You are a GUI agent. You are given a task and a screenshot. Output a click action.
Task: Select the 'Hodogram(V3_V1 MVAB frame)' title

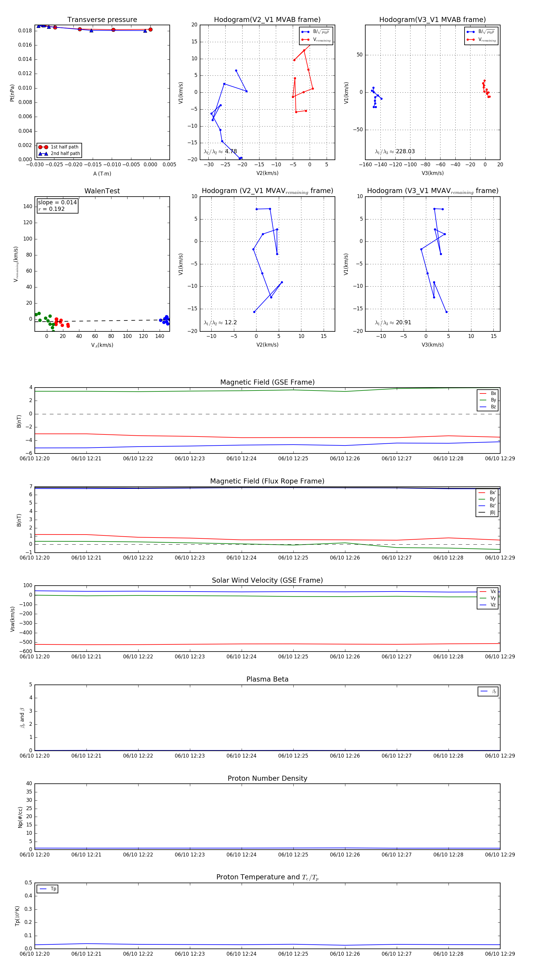click(432, 20)
